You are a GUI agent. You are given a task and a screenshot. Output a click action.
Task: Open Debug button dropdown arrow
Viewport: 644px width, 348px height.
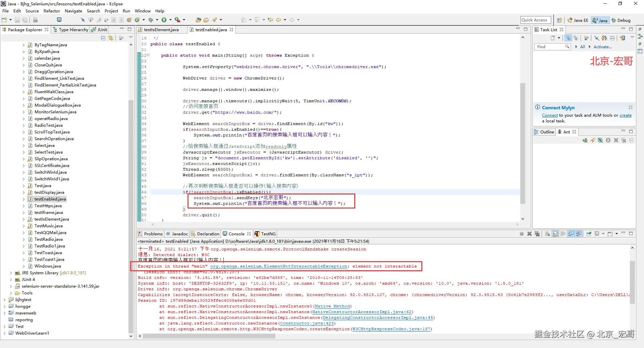(157, 20)
